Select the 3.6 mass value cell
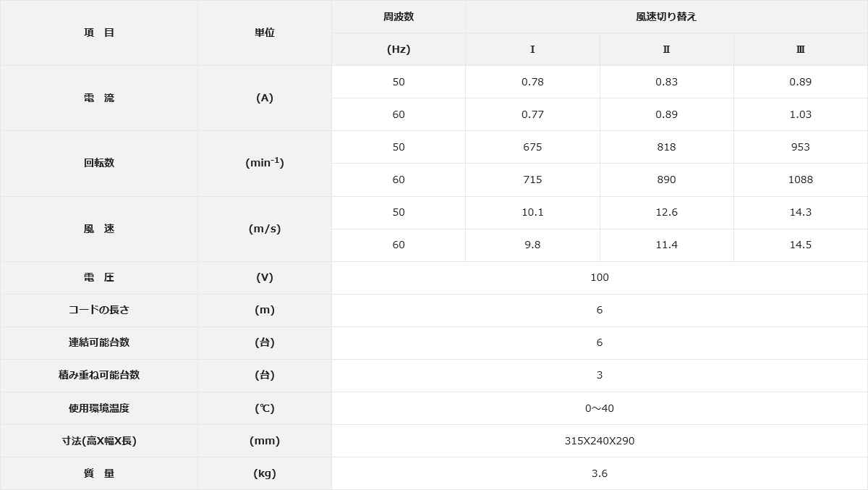Viewport: 868px width, 490px height. click(x=600, y=473)
